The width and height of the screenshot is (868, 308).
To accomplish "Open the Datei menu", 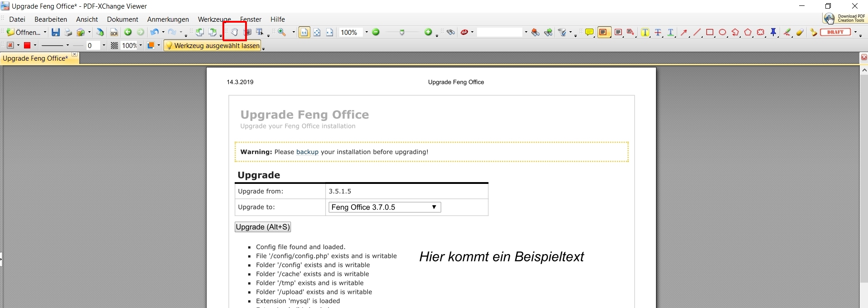I will pos(17,19).
